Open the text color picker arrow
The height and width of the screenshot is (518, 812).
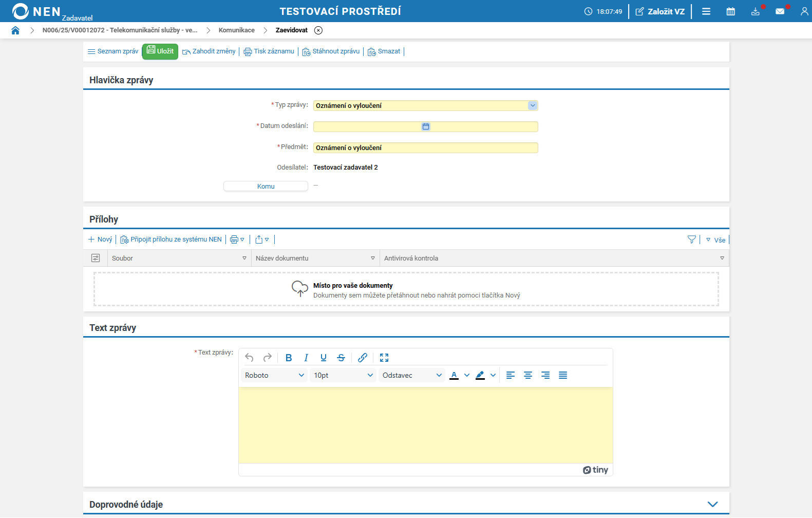pos(467,375)
